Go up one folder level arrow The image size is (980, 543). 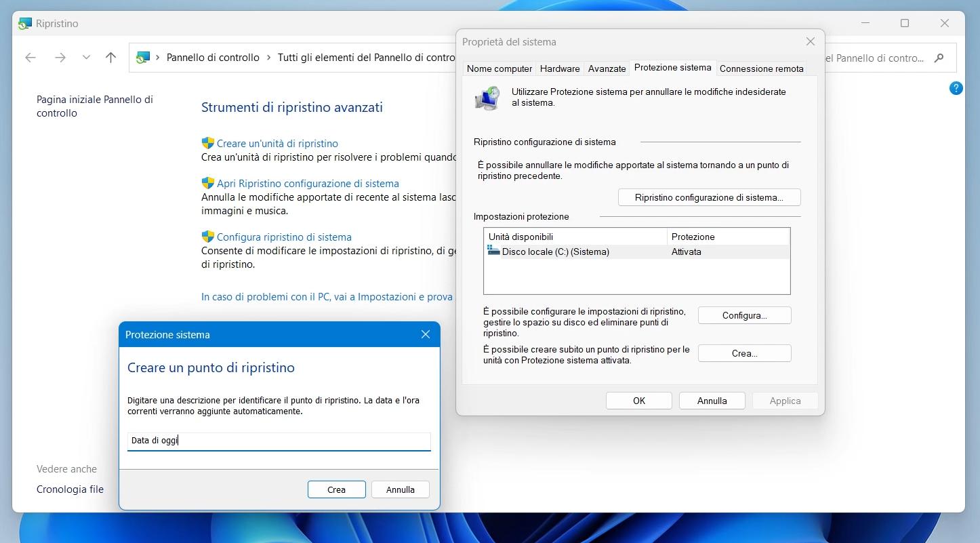tap(111, 58)
